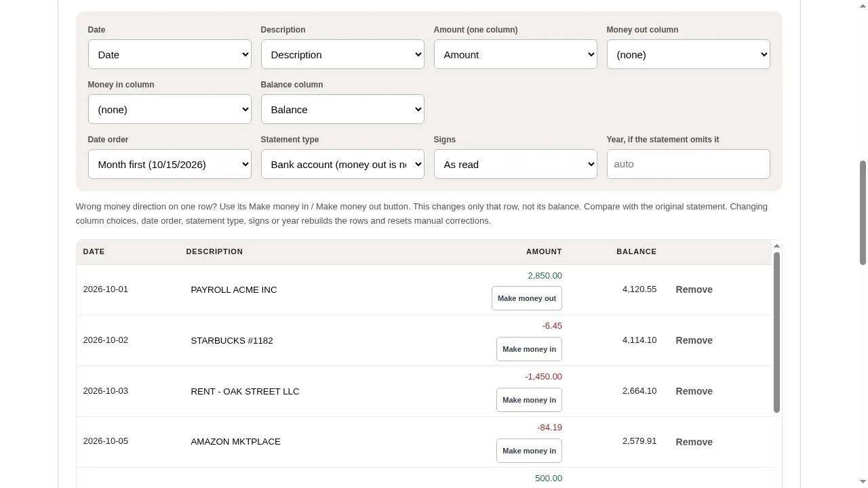Open the Money out column dropdown
Viewport: 868px width, 488px height.
point(688,54)
